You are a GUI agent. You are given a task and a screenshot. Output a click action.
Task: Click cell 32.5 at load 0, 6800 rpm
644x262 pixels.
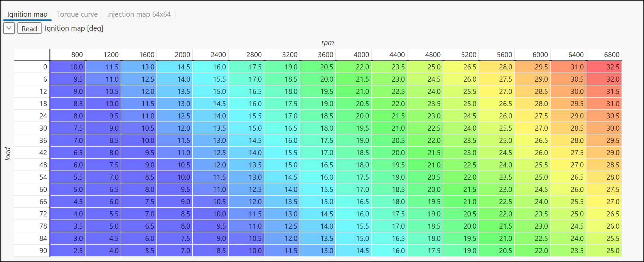click(x=604, y=67)
